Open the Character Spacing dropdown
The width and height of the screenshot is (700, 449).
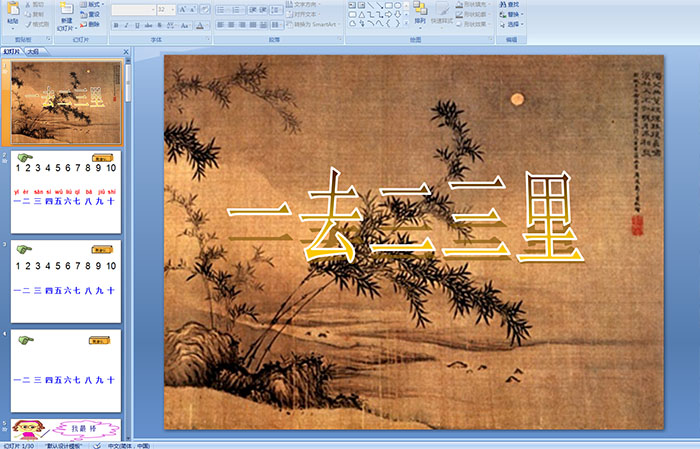171,25
